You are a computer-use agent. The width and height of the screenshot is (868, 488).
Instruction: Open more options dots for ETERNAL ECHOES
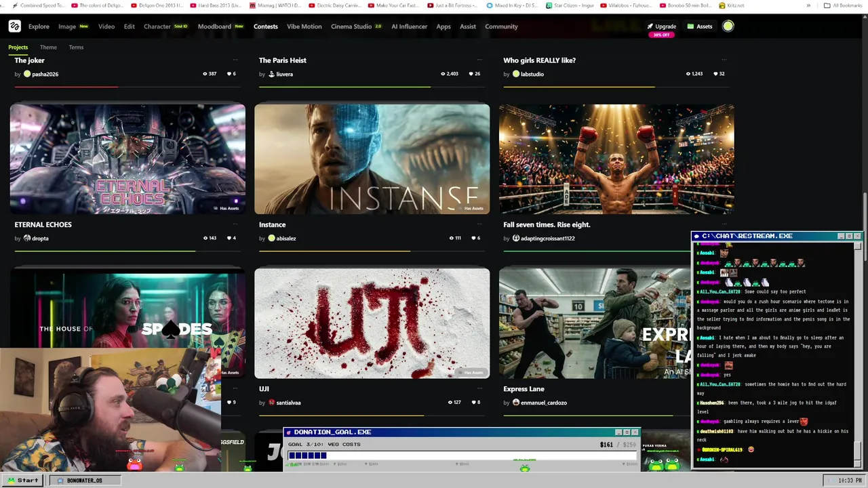[235, 224]
